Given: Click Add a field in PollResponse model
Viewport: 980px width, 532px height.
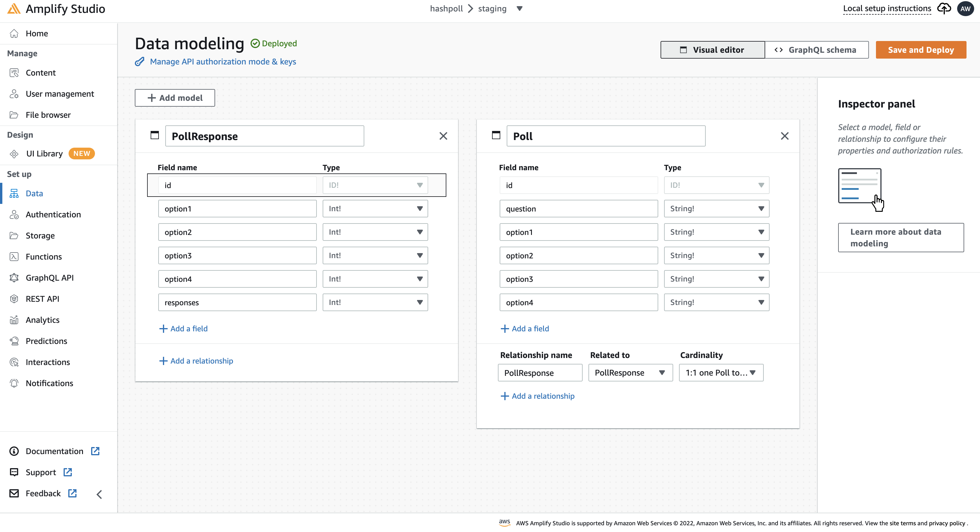Looking at the screenshot, I should tap(183, 328).
